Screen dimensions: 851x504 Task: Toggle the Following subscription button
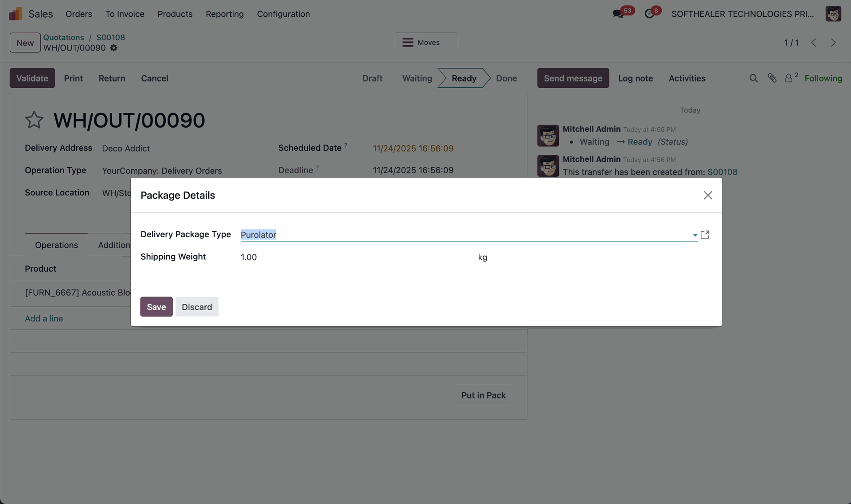click(823, 78)
